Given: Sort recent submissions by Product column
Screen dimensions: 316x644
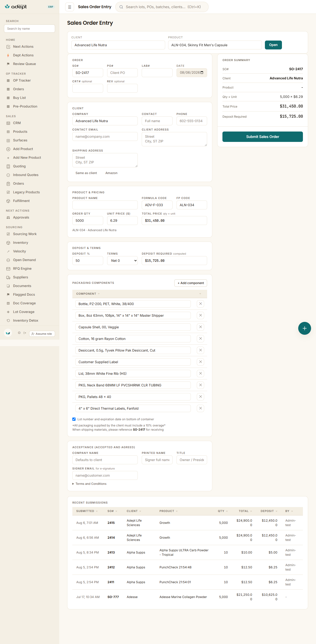Looking at the screenshot, I should 168,511.
